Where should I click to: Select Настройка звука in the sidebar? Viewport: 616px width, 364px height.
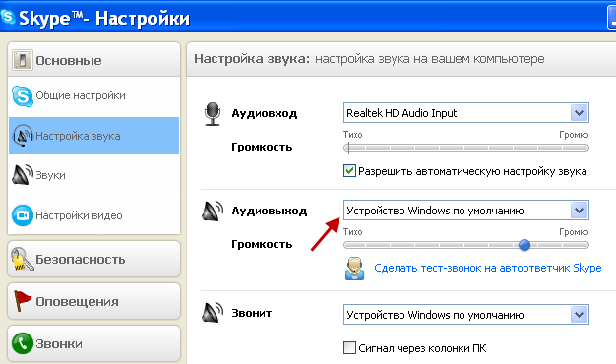coord(93,136)
